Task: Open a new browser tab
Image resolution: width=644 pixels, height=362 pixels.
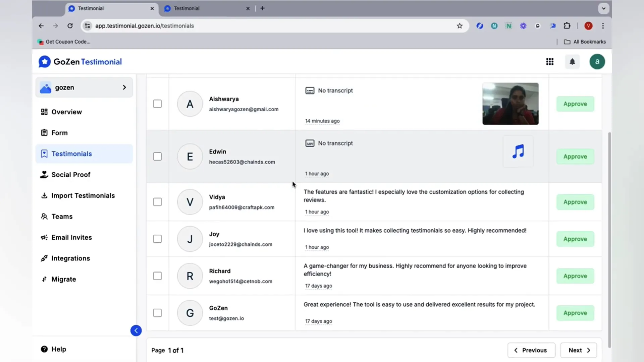Action: coord(262,8)
